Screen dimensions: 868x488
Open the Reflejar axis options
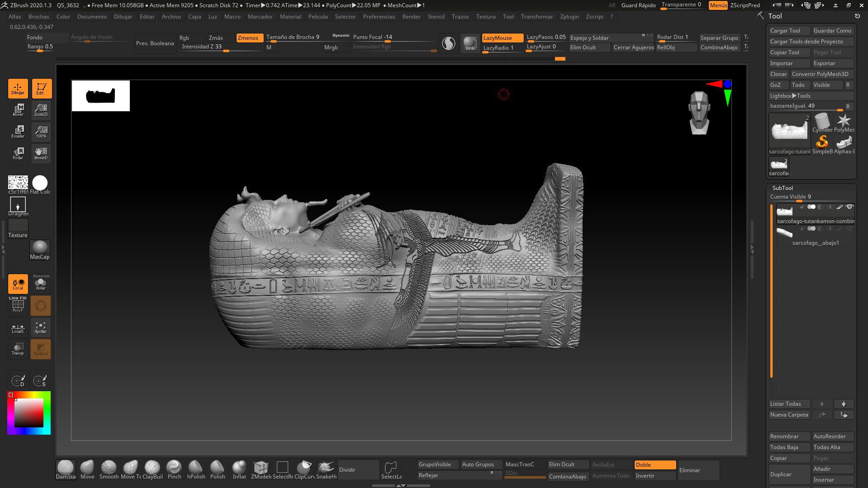point(459,475)
